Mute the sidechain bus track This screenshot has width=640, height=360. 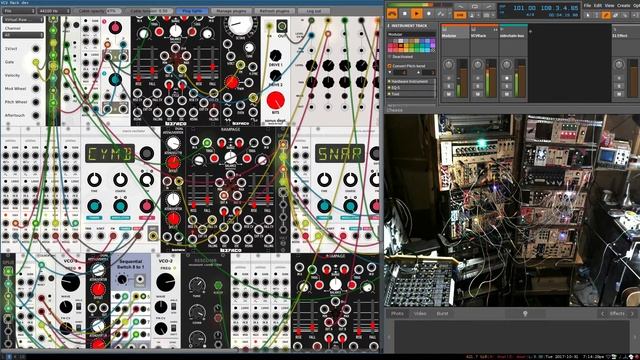coord(507,94)
